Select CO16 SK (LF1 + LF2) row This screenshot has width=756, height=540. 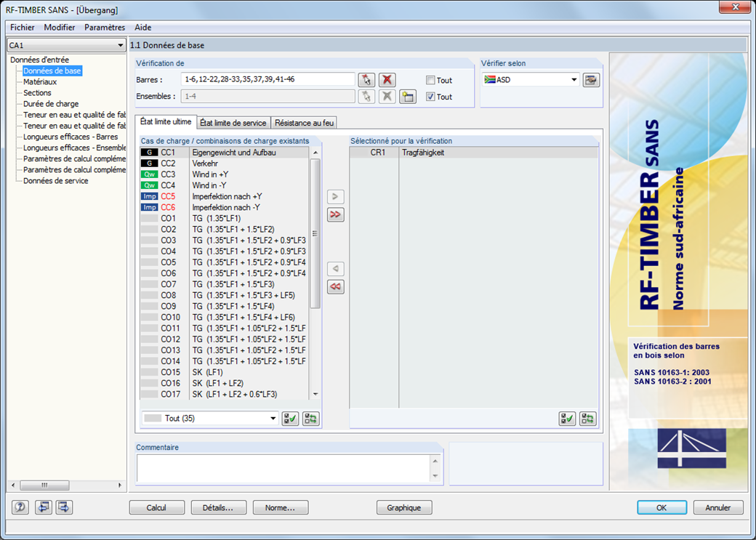coord(224,384)
